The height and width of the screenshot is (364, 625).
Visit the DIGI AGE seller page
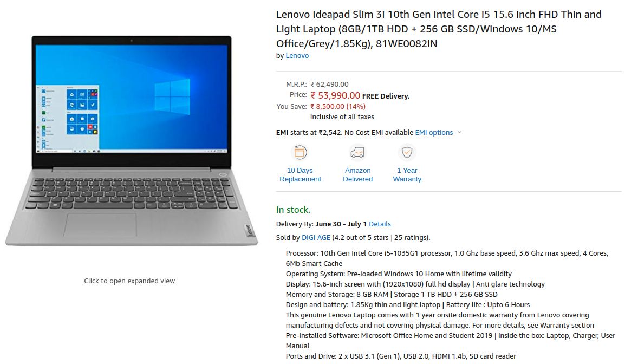[x=316, y=238]
